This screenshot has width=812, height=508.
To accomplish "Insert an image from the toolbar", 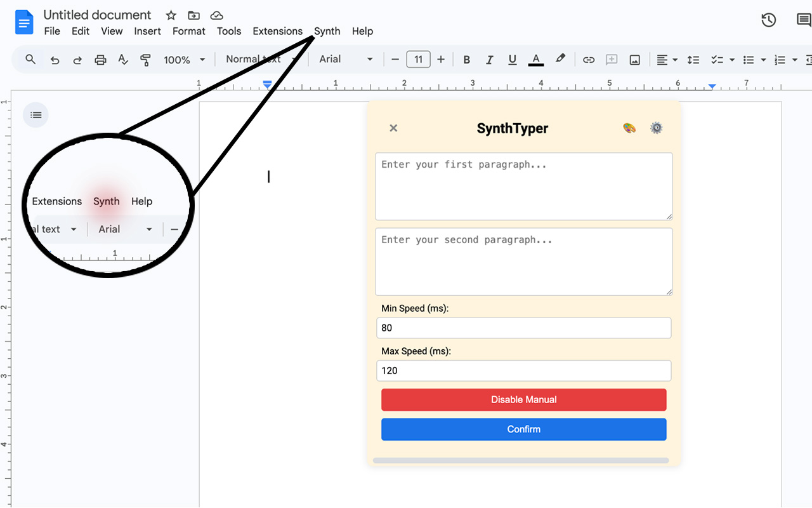I will click(635, 59).
